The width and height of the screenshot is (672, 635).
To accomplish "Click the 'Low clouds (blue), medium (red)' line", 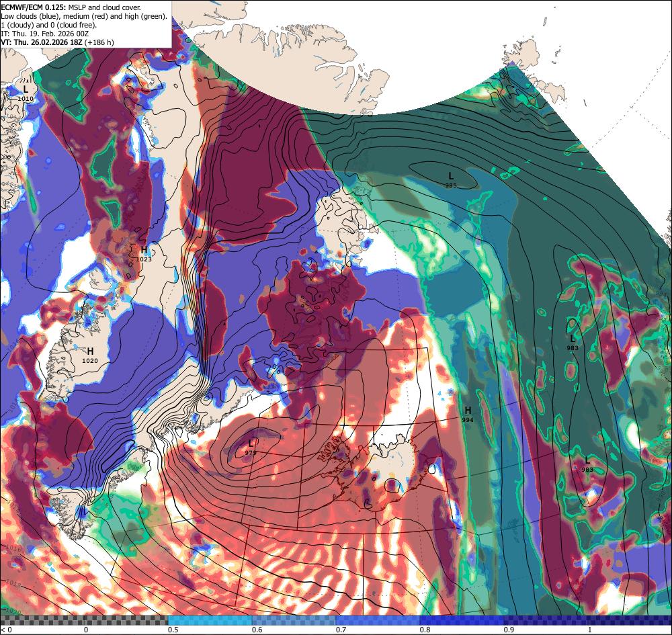I will click(x=84, y=16).
